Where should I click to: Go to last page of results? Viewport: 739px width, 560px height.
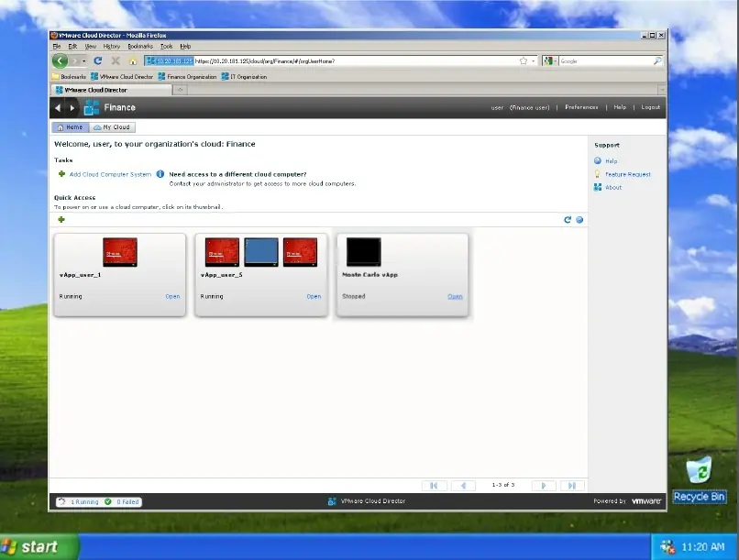(x=572, y=485)
